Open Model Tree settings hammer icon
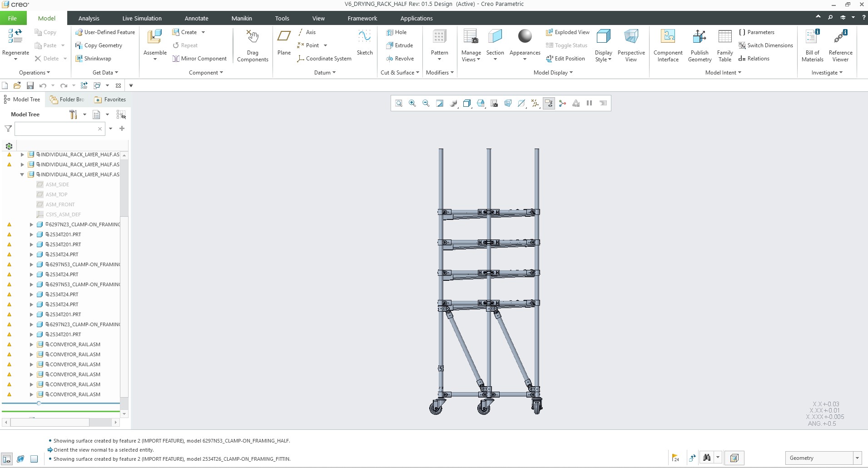This screenshot has width=868, height=468. pos(73,115)
